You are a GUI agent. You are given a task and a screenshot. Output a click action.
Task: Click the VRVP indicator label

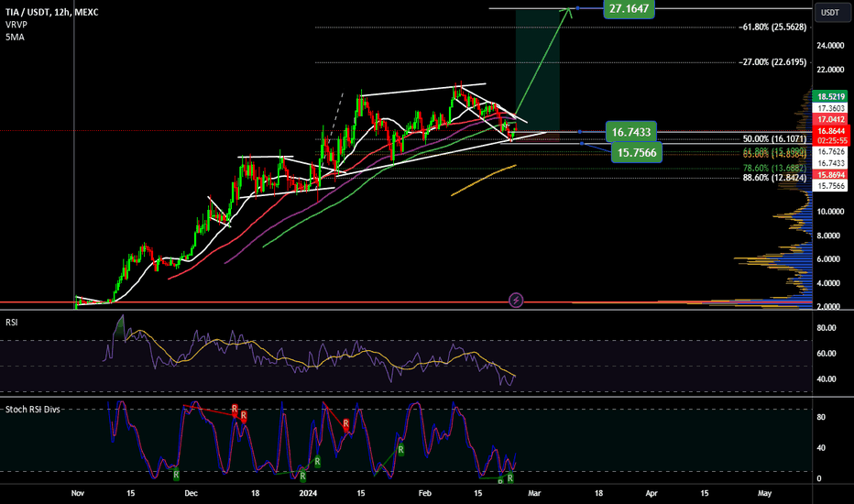click(16, 25)
